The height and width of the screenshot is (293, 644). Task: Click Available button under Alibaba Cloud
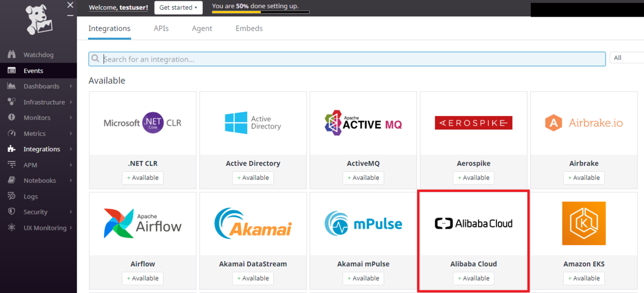(x=473, y=278)
